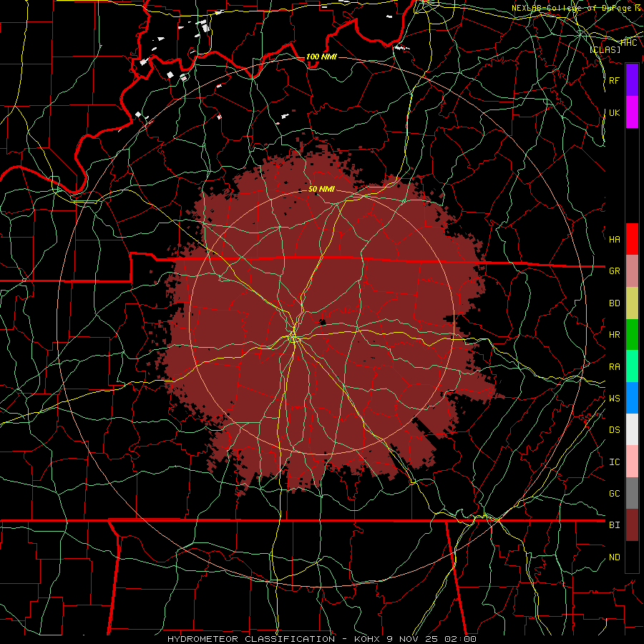Click the BD olive-yellow legend swatch

point(632,303)
